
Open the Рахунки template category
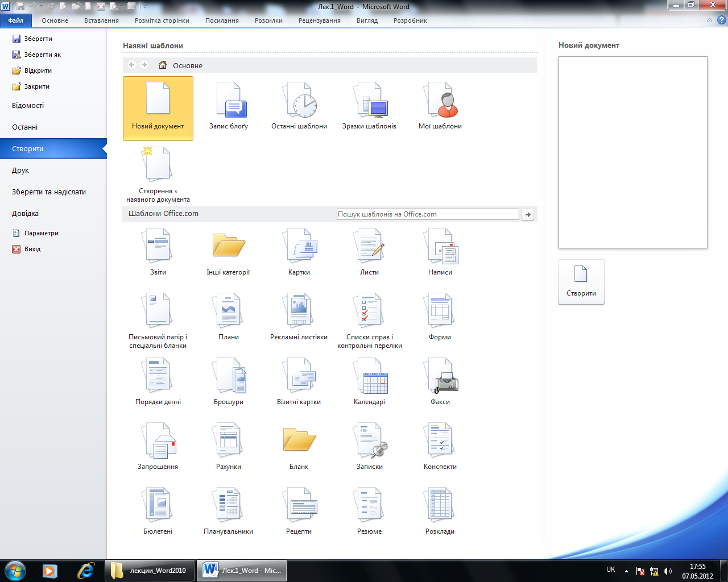pos(229,446)
